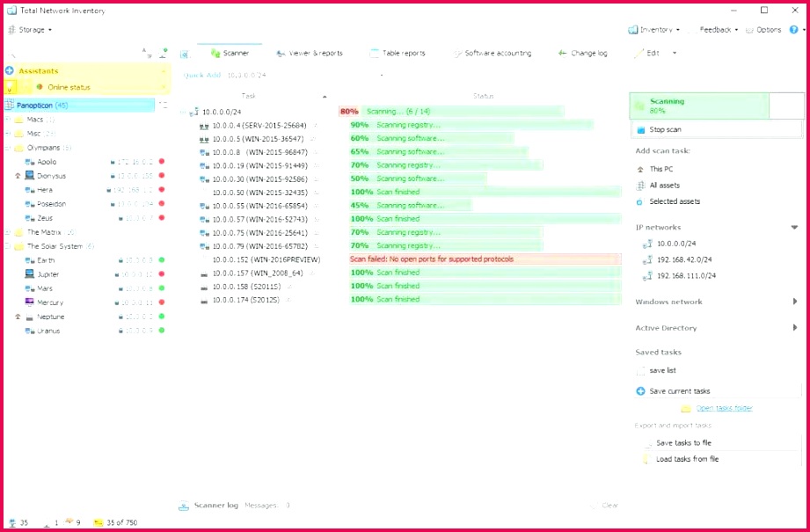Select the 10.0.0.152 WIN-2016PREVIEW failed task
The width and height of the screenshot is (810, 532).
266,259
